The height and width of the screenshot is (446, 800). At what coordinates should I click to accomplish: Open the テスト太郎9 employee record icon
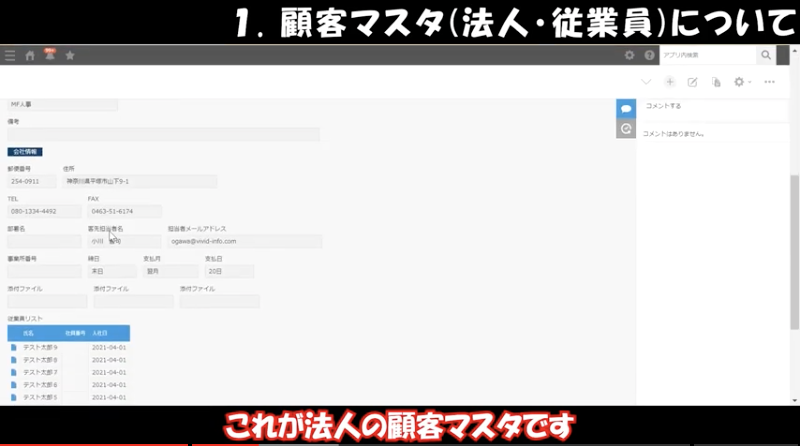(x=14, y=347)
